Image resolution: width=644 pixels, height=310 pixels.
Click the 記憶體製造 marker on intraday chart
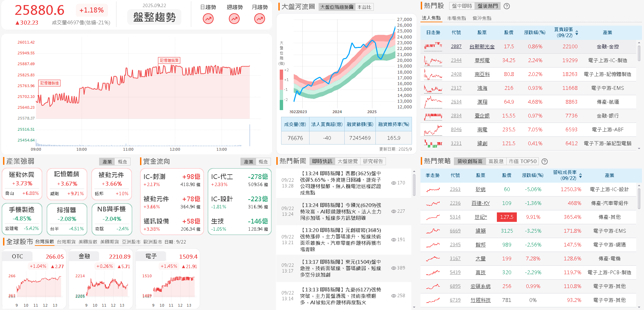pos(50,83)
